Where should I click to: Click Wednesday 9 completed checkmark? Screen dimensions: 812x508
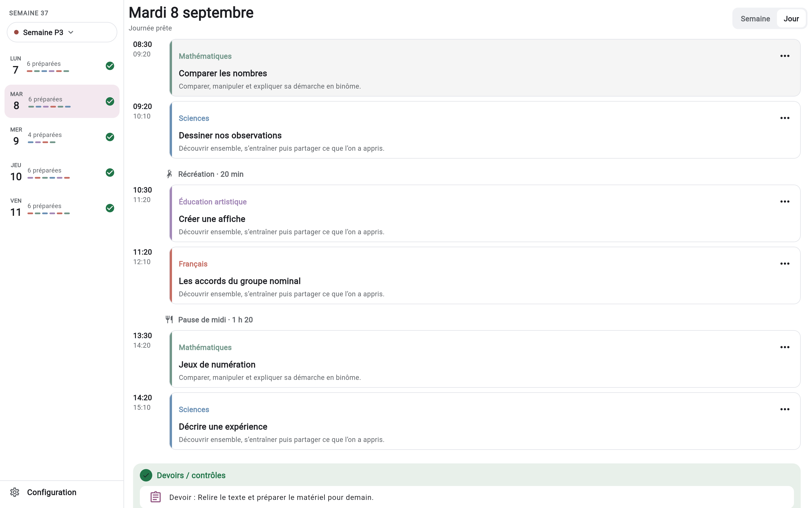tap(110, 137)
